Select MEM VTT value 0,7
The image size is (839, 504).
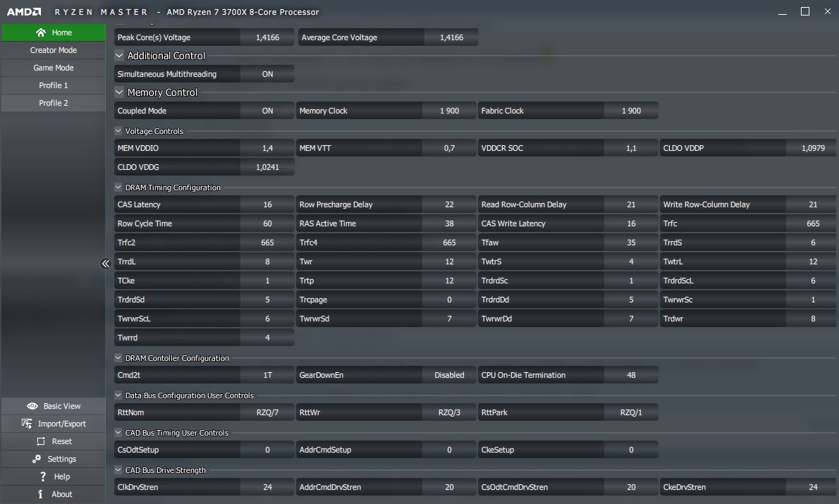[450, 148]
